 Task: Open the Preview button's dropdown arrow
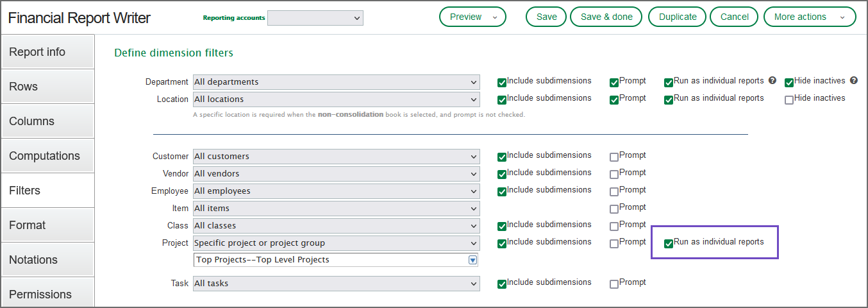point(494,17)
